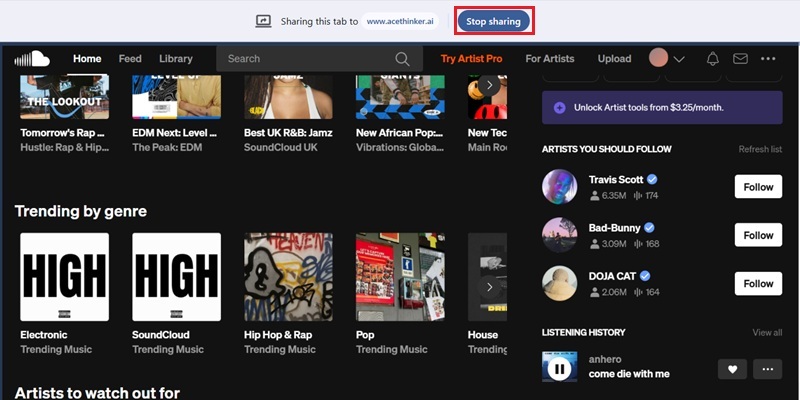Screen dimensions: 800x400
Task: Open the three-dot more menu in header
Action: tap(768, 59)
